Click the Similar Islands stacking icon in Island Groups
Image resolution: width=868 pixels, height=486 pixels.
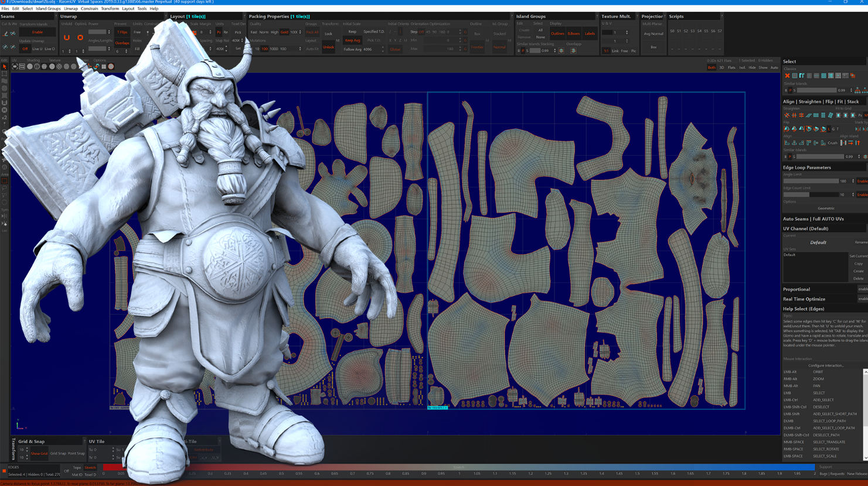click(x=561, y=50)
